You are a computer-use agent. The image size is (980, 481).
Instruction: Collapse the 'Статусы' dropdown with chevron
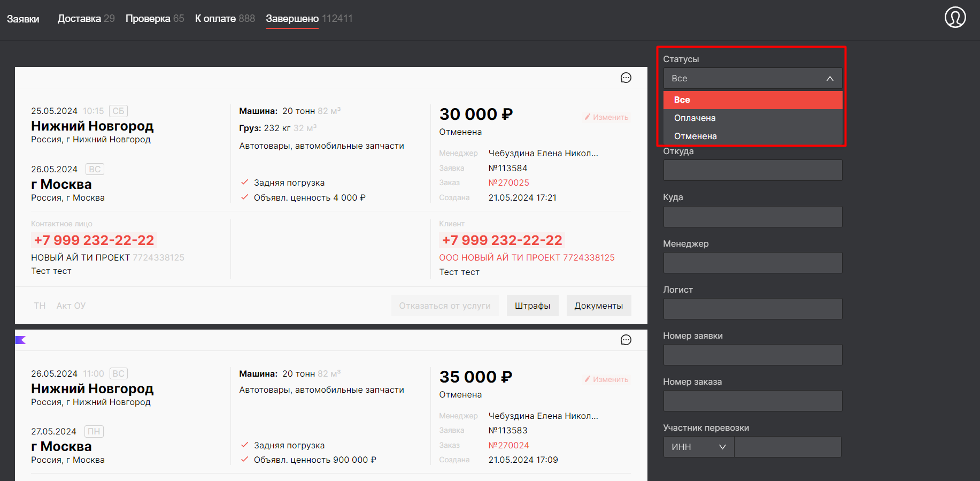[830, 78]
